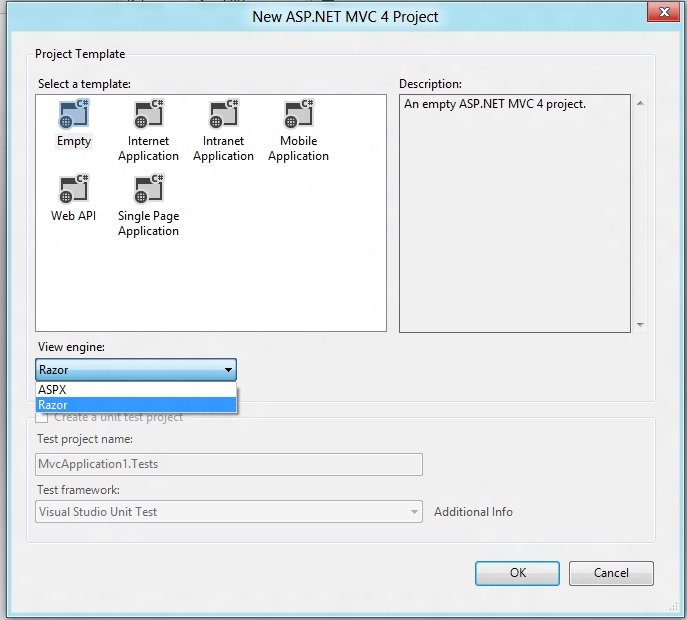
Task: Select the Single Page Application template icon
Action: coord(149,189)
